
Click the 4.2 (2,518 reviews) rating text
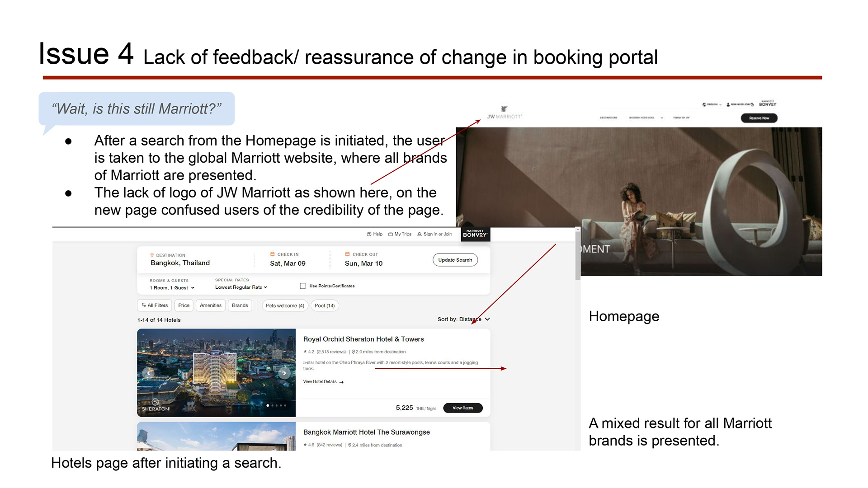[x=327, y=352]
